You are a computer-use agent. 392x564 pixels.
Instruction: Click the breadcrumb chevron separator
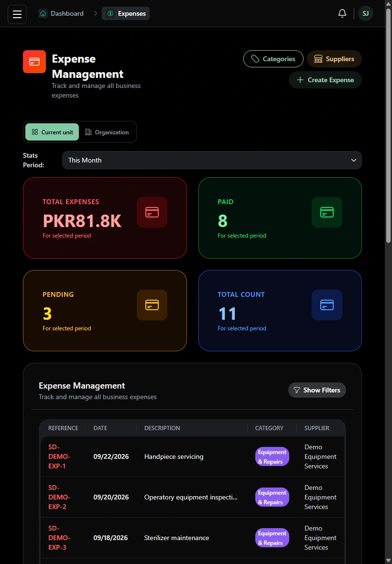(95, 14)
